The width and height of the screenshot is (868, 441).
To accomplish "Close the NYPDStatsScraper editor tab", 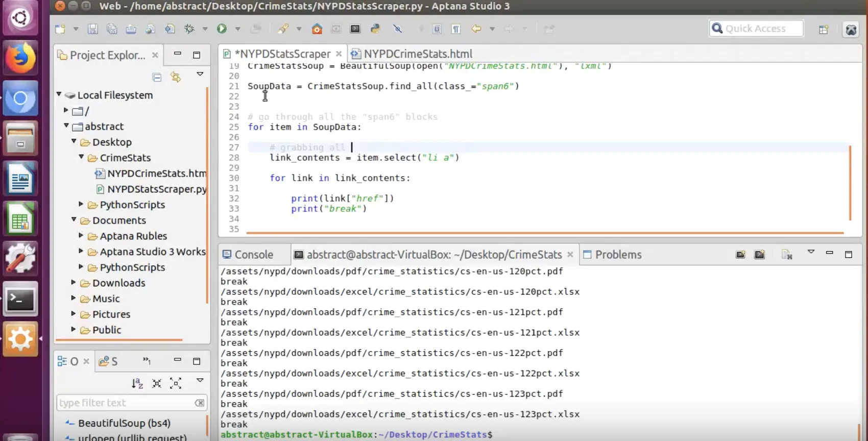I will coord(339,54).
